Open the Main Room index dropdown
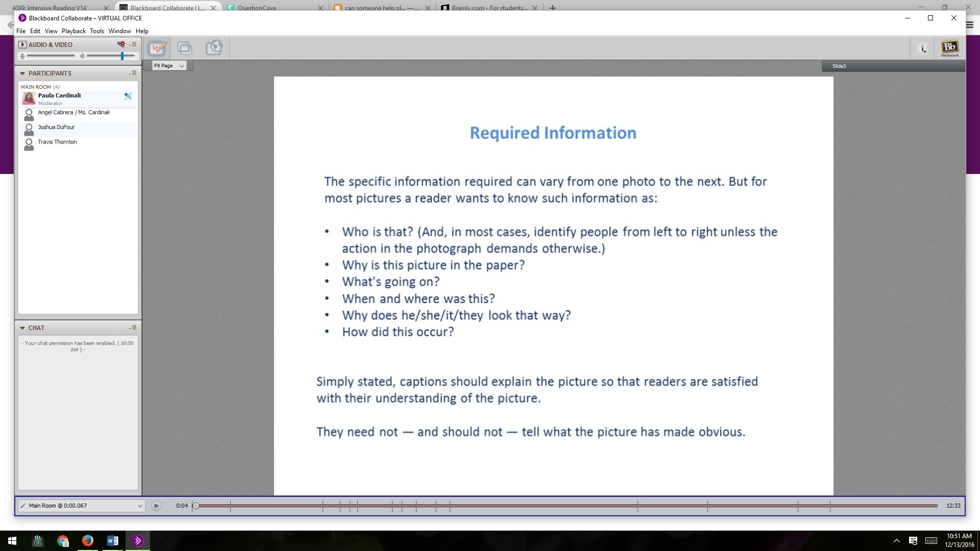 point(139,506)
